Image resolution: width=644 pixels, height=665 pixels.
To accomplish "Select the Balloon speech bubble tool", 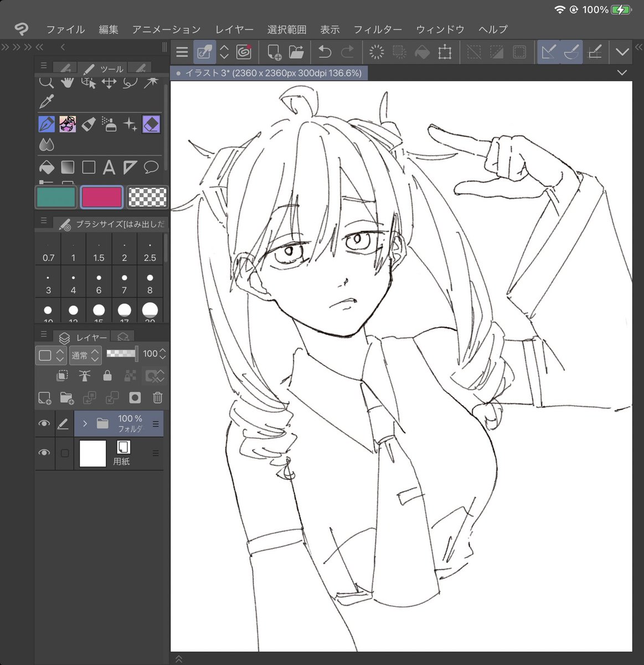I will coord(151,167).
